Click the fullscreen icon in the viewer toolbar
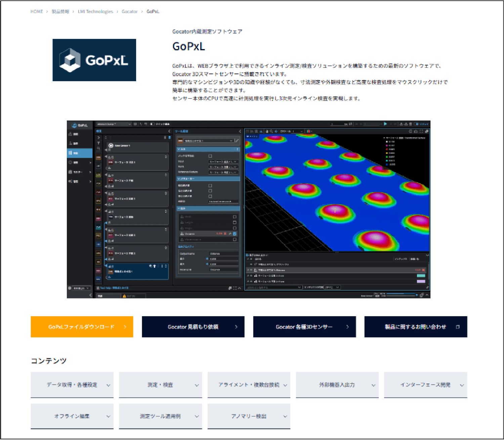This screenshot has width=504, height=440. coord(421,131)
